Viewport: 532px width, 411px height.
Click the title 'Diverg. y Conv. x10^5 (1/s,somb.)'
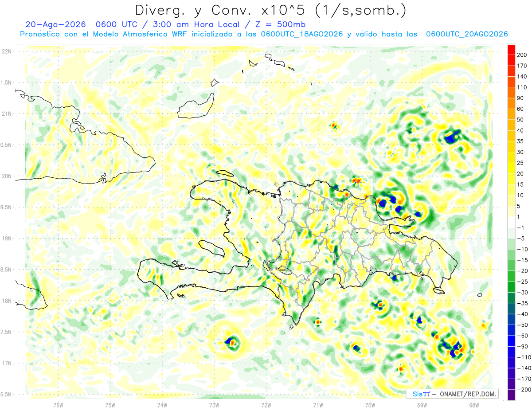click(270, 10)
